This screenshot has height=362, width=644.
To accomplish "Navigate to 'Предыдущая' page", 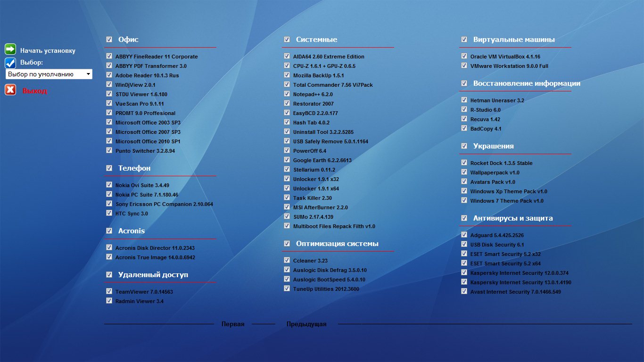I will [x=306, y=324].
